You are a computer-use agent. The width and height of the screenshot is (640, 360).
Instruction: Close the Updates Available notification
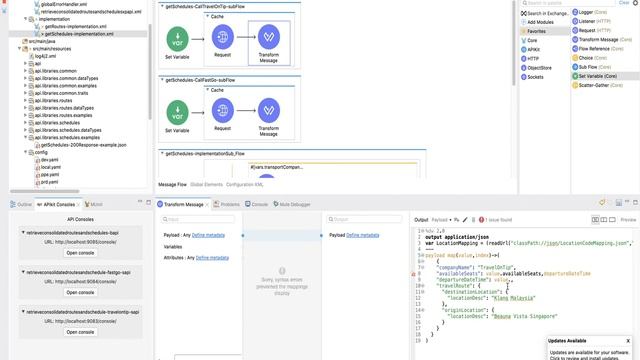[x=628, y=341]
